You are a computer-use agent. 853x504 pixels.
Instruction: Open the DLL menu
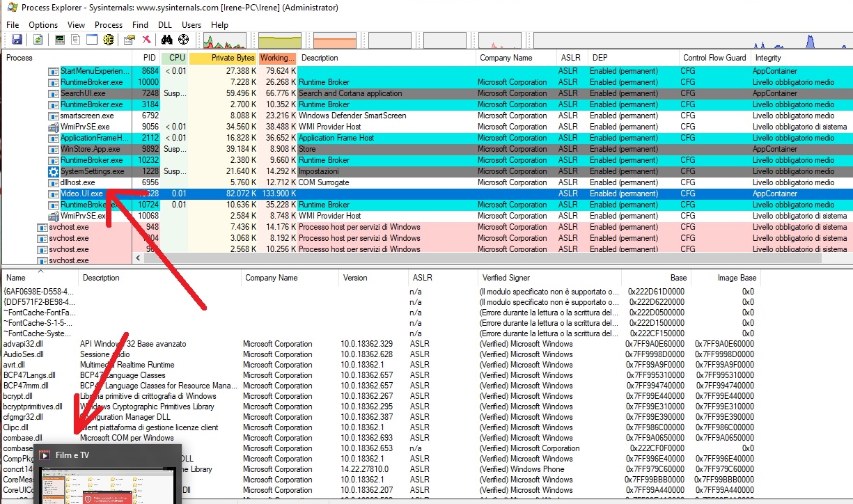(165, 25)
